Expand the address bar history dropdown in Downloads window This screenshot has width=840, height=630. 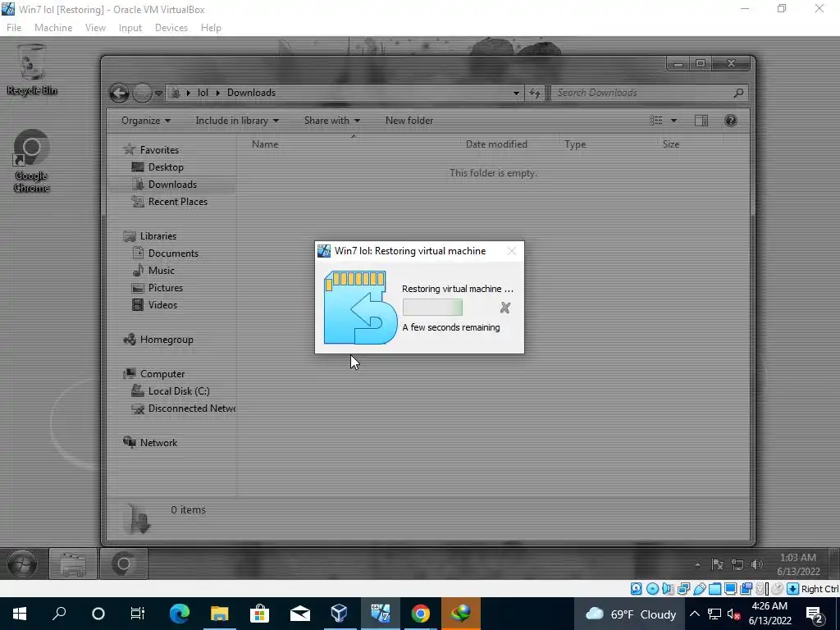[x=516, y=94]
